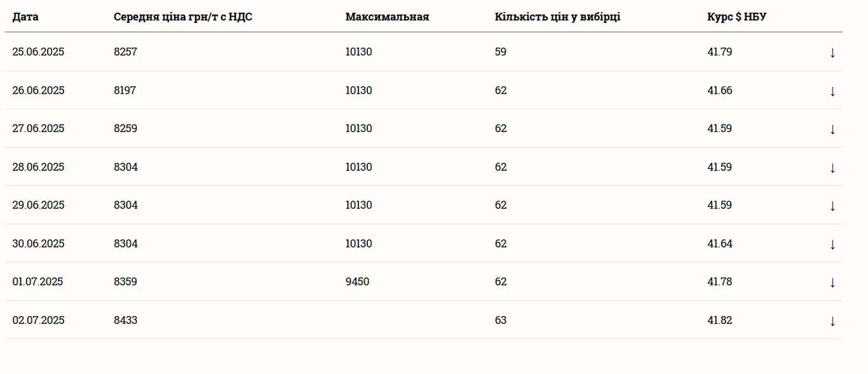This screenshot has height=374, width=868.
Task: Click the "Дата" column header
Action: pyautogui.click(x=25, y=17)
